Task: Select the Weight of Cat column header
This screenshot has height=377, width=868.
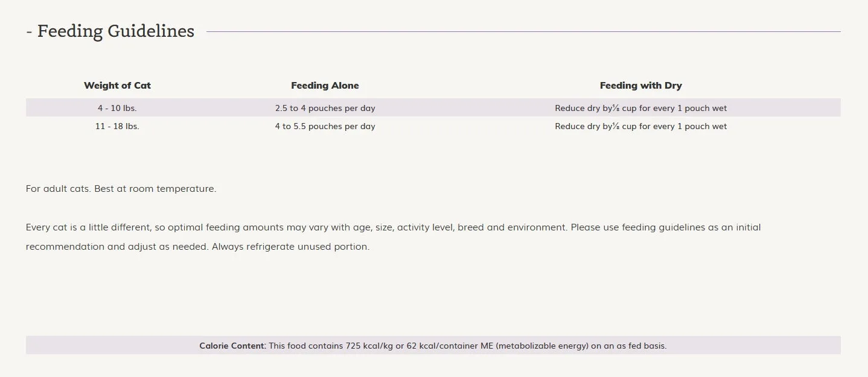Action: tap(117, 86)
